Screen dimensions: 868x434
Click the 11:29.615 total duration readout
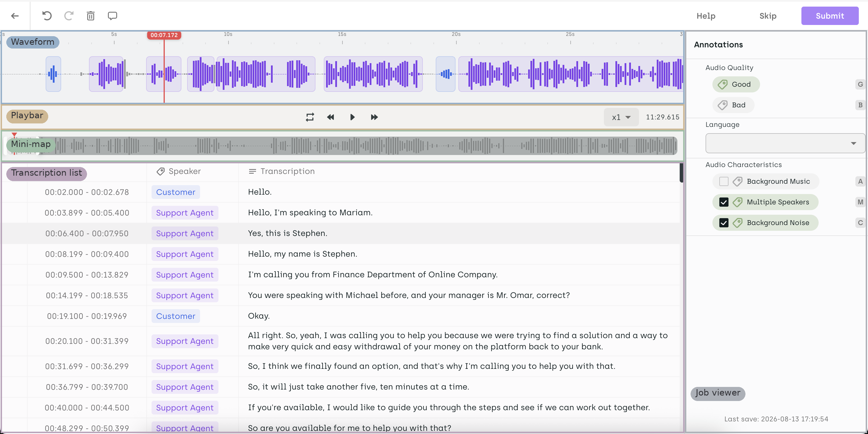coord(662,117)
